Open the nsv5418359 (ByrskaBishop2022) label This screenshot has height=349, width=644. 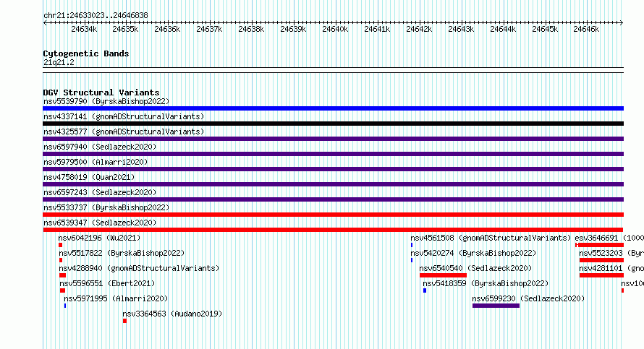(486, 283)
